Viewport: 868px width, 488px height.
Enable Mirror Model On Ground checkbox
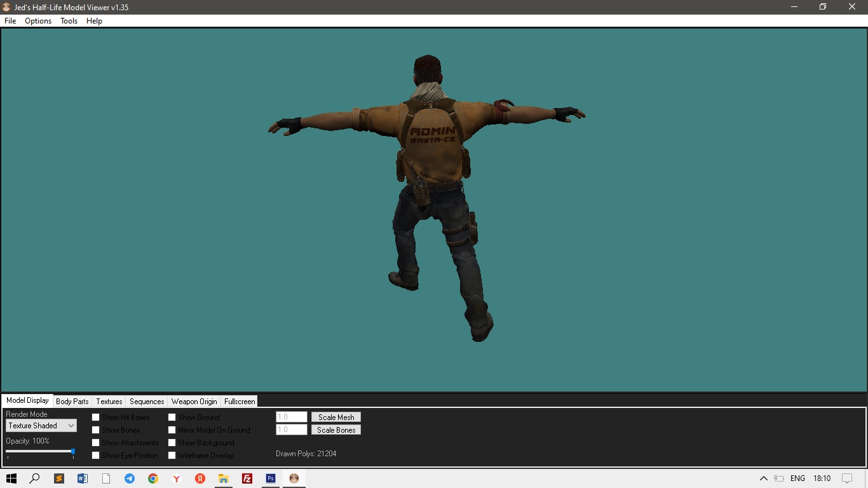(172, 430)
